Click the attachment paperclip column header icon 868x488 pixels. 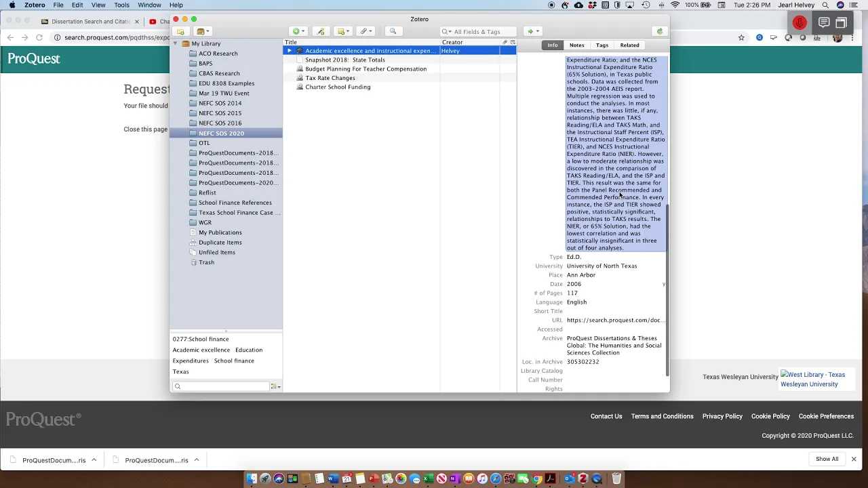[505, 42]
